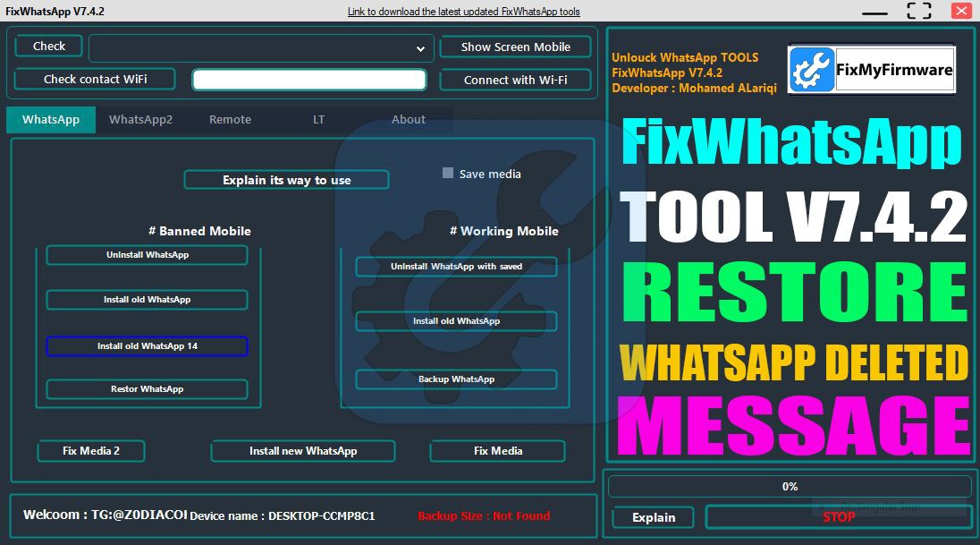Click Install old WhatsApp 14 button
Viewport: 980px width, 545px height.
147,346
